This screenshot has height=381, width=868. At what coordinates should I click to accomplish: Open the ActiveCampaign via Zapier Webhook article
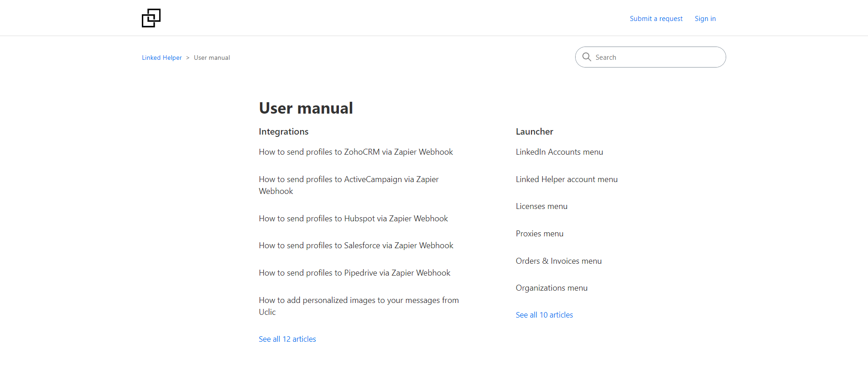tap(349, 185)
